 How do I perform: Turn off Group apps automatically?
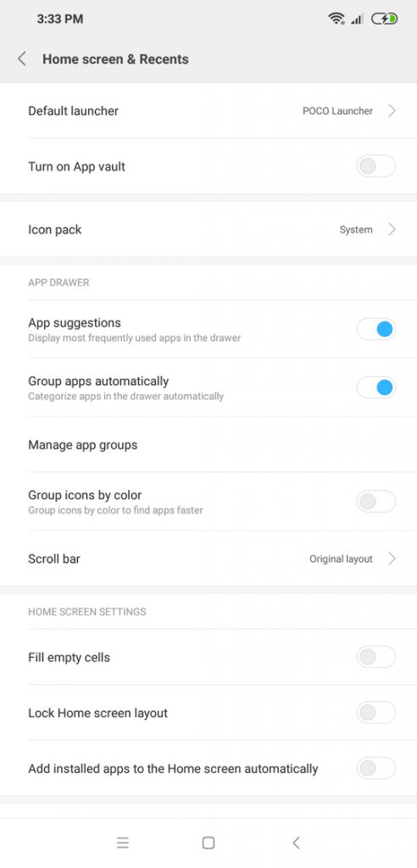376,387
